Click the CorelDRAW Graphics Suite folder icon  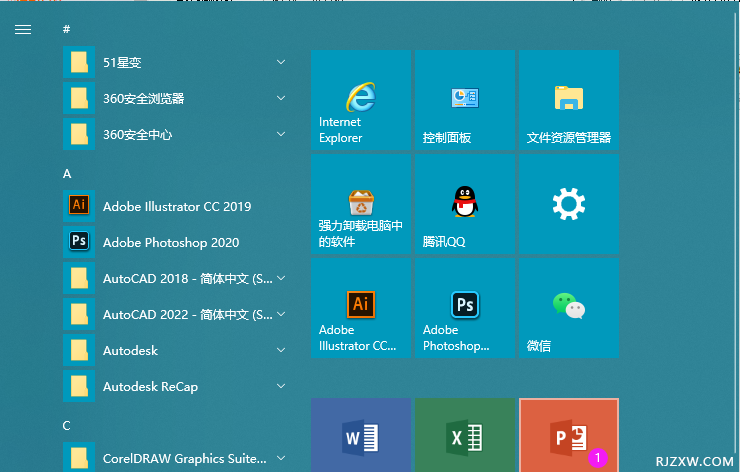(x=79, y=457)
